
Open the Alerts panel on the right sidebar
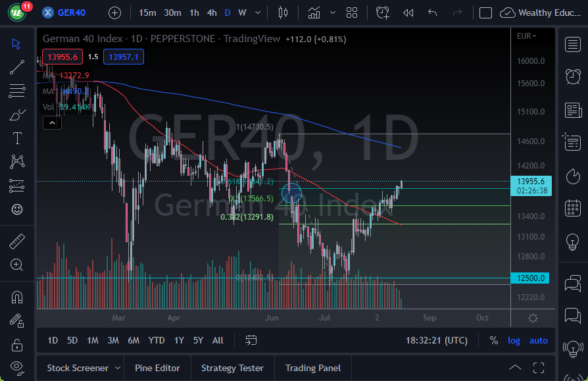tap(573, 76)
